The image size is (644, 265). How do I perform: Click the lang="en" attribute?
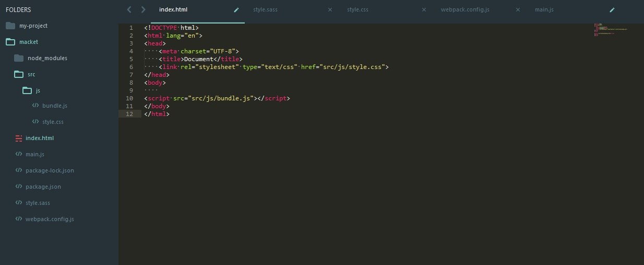pyautogui.click(x=182, y=36)
